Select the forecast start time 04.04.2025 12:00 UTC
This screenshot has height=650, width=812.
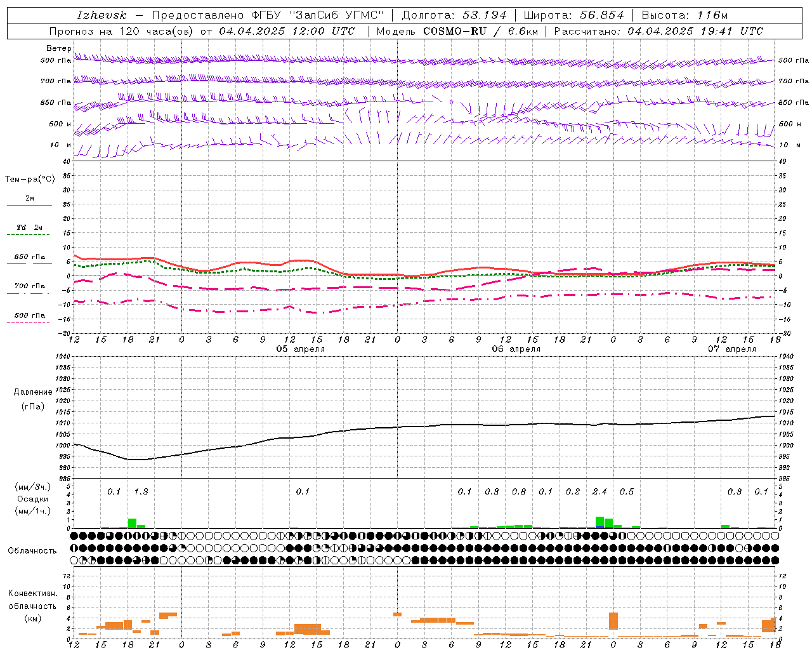287,31
